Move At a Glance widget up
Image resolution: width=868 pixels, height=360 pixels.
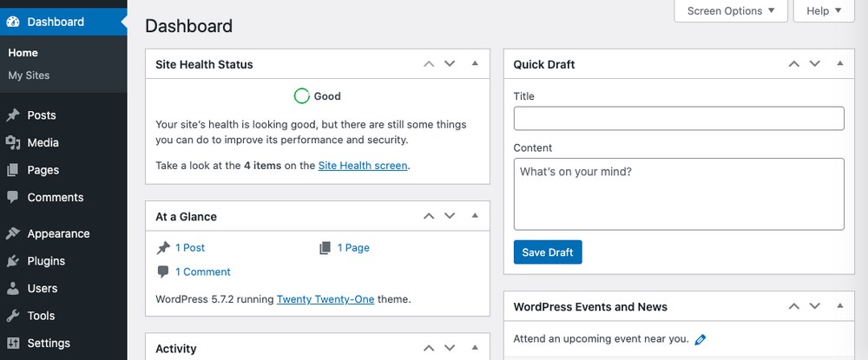coord(429,216)
